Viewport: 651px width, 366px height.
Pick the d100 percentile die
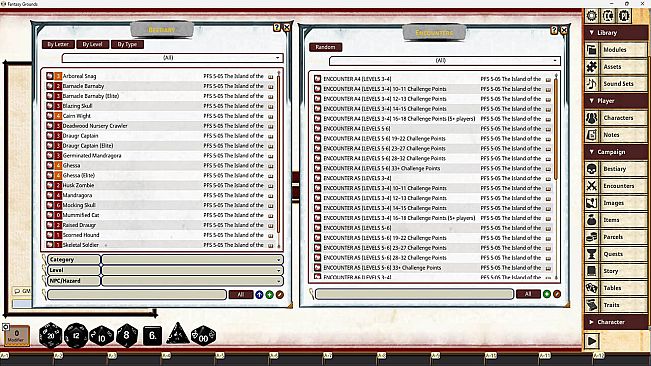[x=203, y=336]
